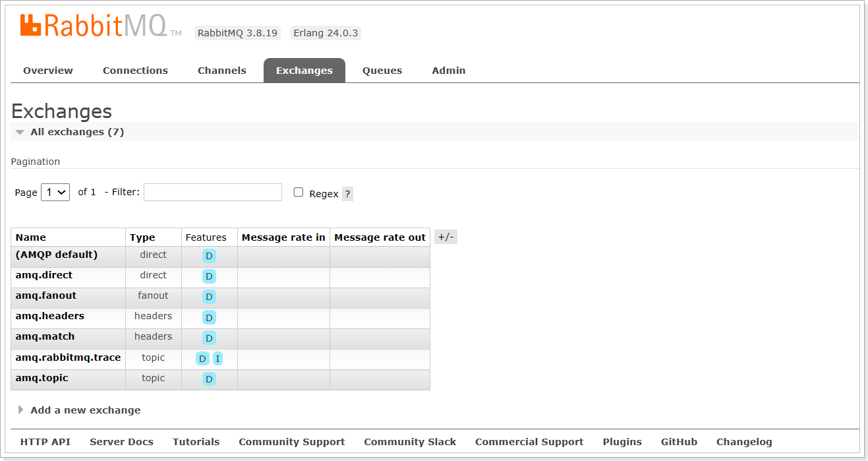
Task: Enable the Regex filter checkbox
Action: click(x=299, y=192)
